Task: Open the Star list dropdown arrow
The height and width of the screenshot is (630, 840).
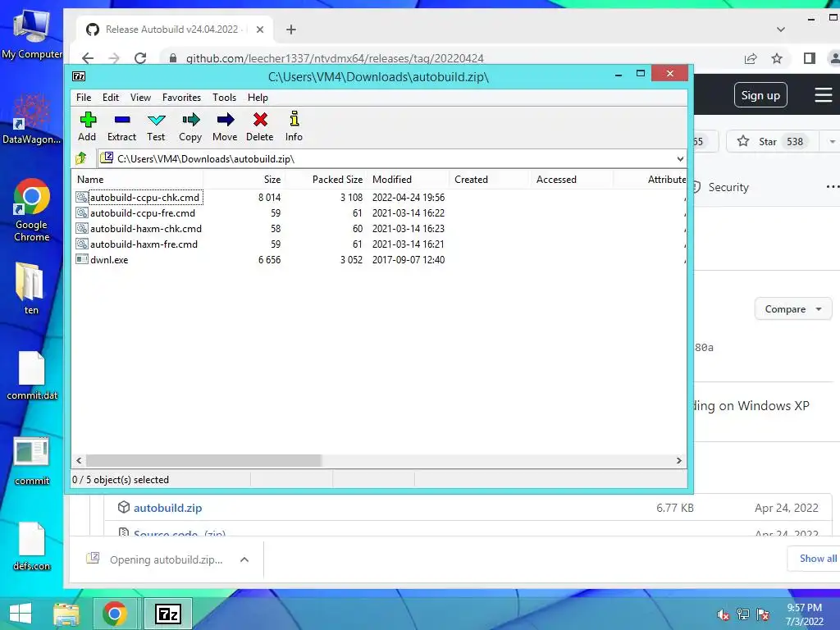Action: 832,142
